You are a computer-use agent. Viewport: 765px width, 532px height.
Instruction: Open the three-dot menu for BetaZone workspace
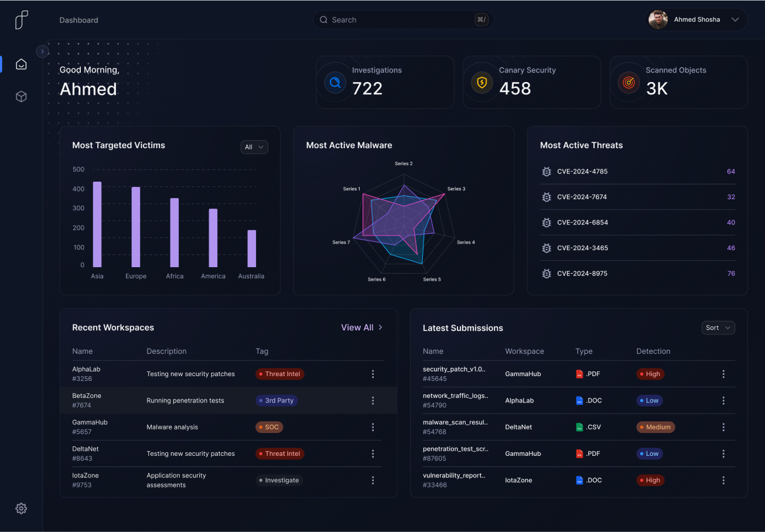pyautogui.click(x=373, y=401)
